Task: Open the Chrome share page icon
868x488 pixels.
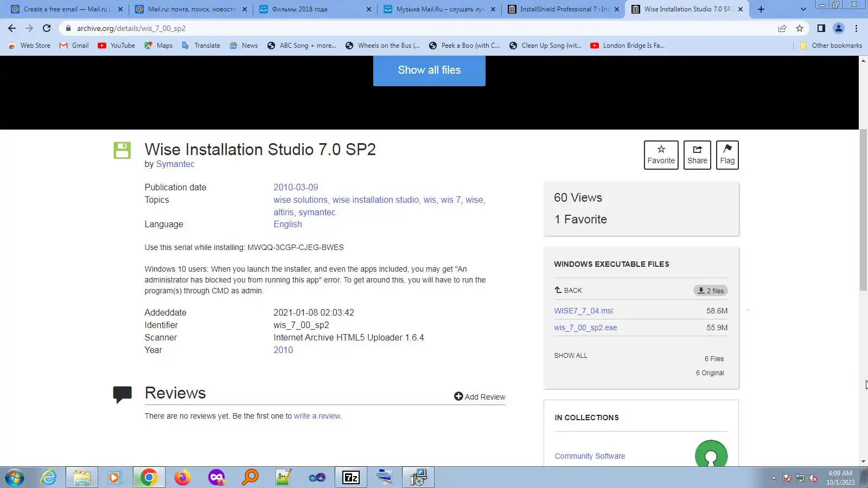Action: 782,28
